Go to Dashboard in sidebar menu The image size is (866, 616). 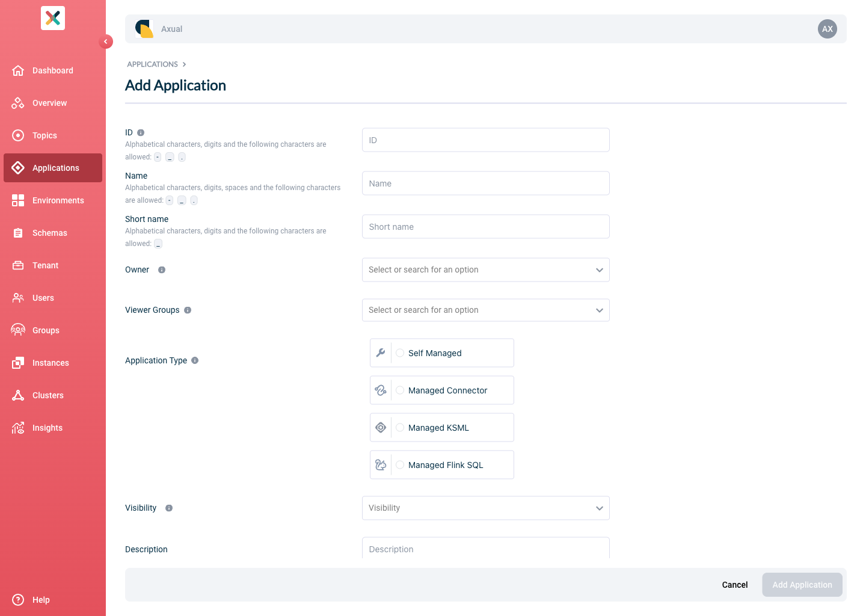pos(53,70)
